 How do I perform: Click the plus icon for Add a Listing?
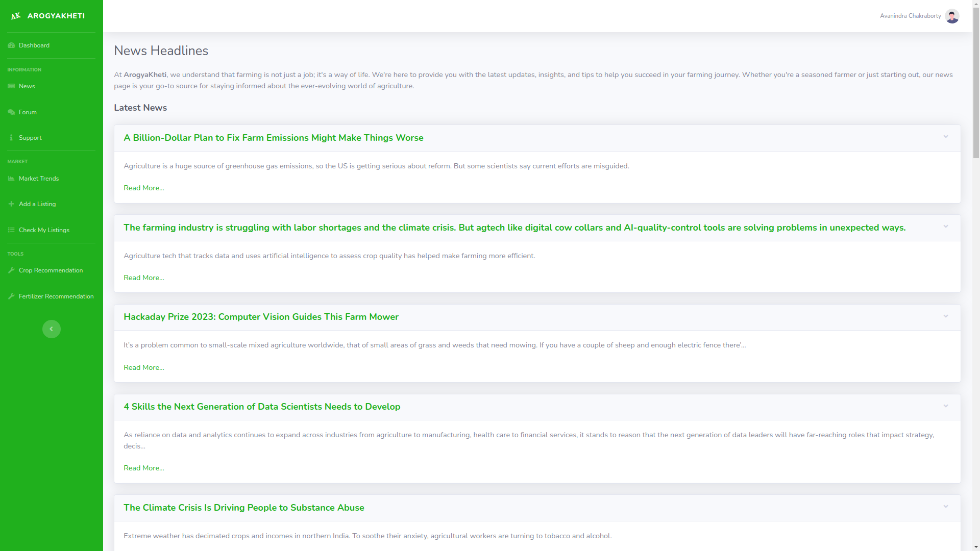tap(11, 204)
